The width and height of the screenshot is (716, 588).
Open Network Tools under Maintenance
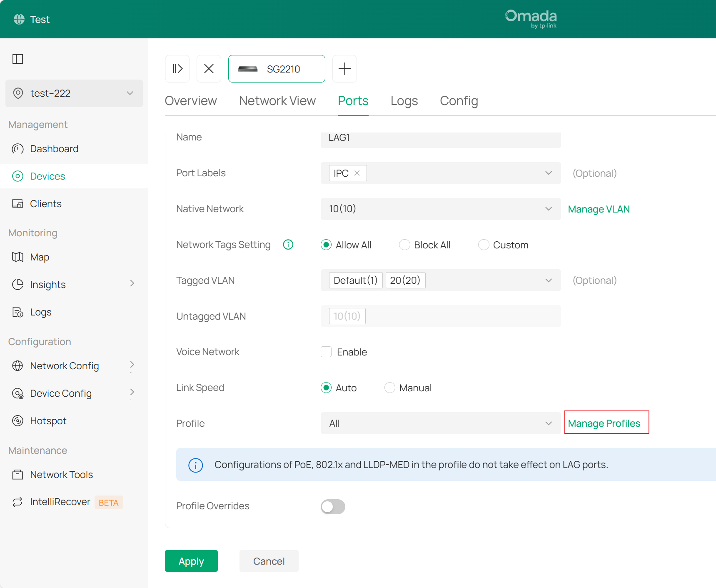(61, 474)
